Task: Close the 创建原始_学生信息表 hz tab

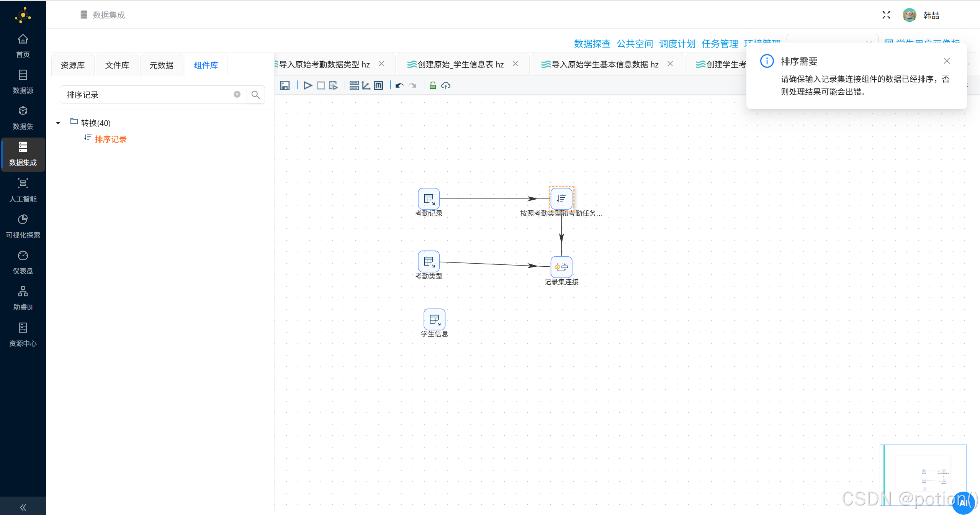Action: pos(515,64)
